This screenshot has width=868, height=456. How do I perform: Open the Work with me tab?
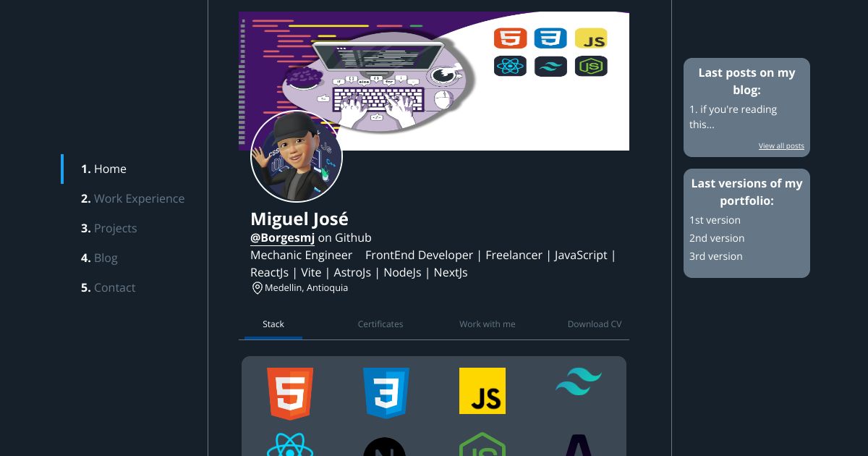[x=488, y=324]
